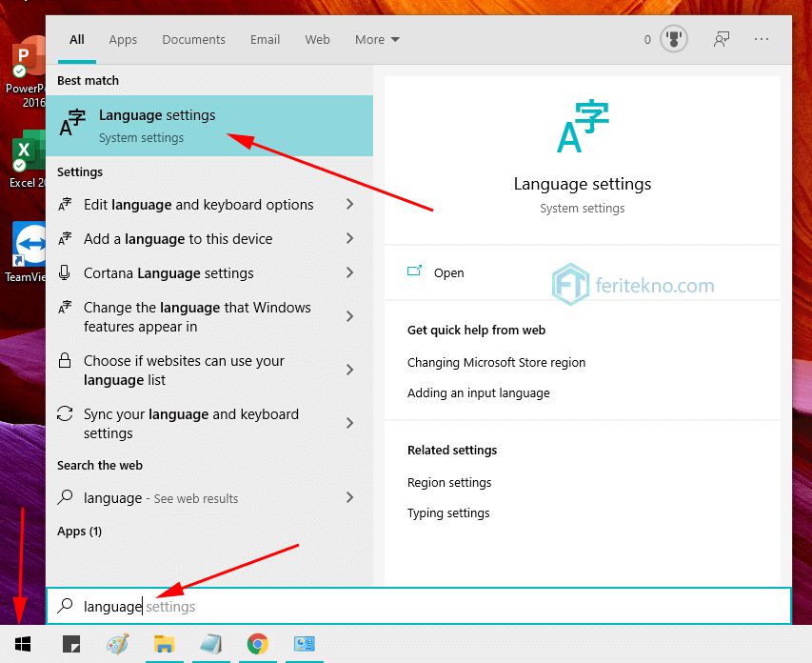
Task: Switch to the Apps tab
Action: point(123,39)
